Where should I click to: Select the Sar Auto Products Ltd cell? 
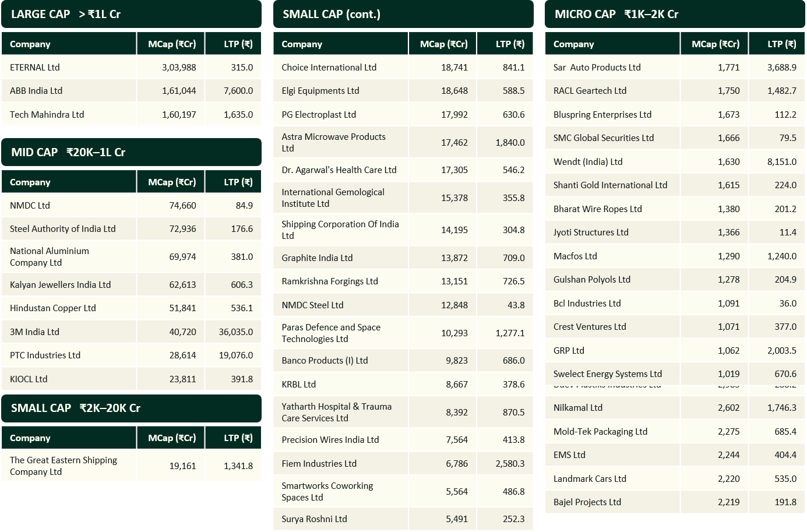(x=612, y=68)
